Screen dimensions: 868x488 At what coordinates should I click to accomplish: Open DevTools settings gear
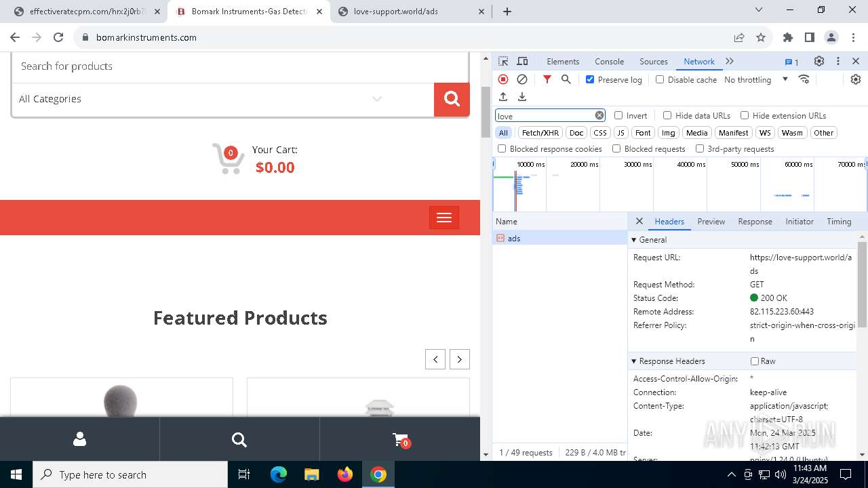click(819, 61)
